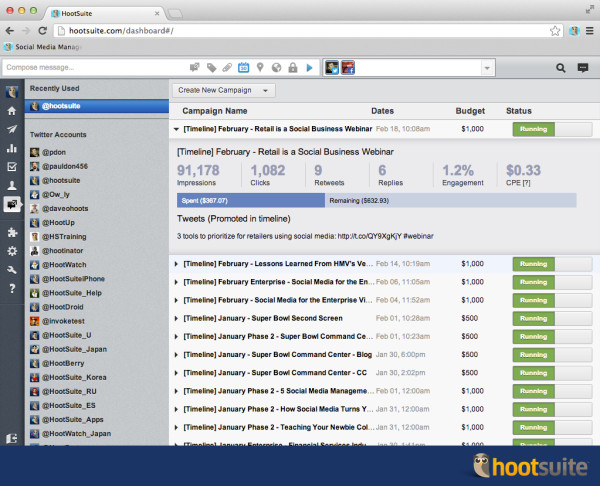The image size is (600, 486).
Task: Toggle status for Phase 2 Super Bowl Command Ce campaign
Action: click(x=552, y=337)
